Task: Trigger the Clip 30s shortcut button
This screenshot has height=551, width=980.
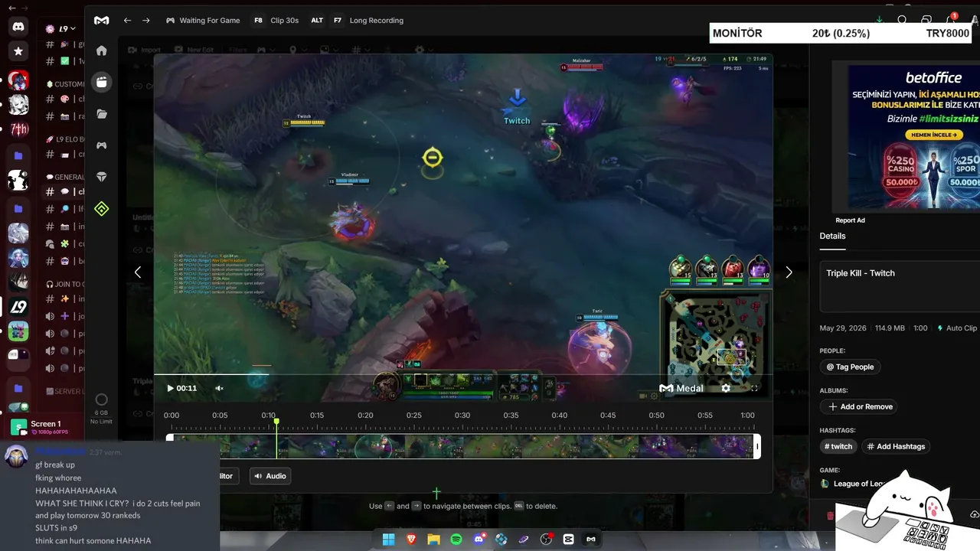Action: 276,21
